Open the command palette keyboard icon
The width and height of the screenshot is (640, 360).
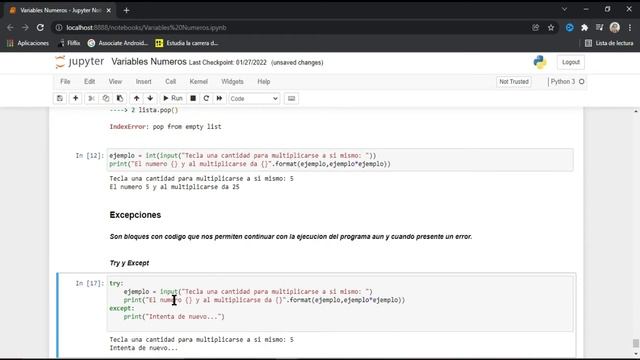(x=291, y=98)
